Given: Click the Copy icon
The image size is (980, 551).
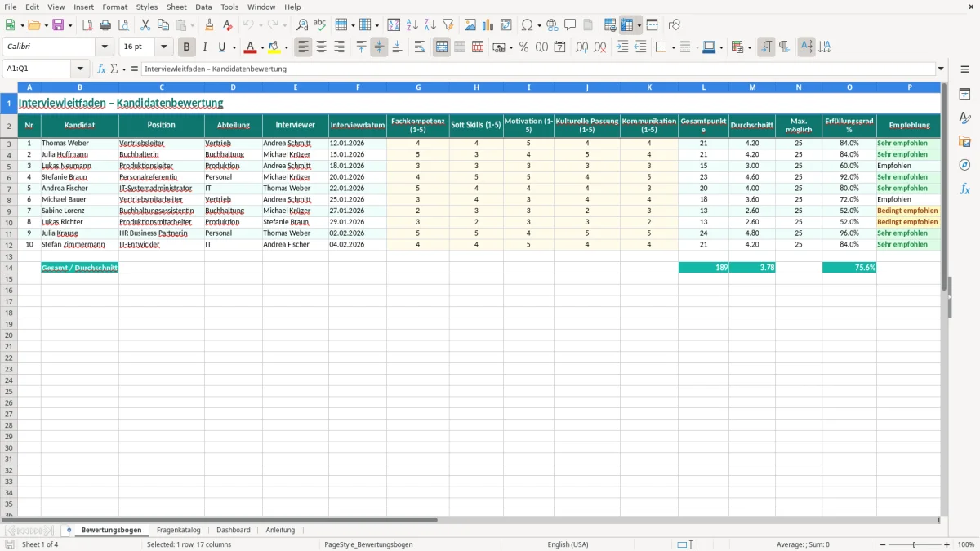Looking at the screenshot, I should 163,25.
